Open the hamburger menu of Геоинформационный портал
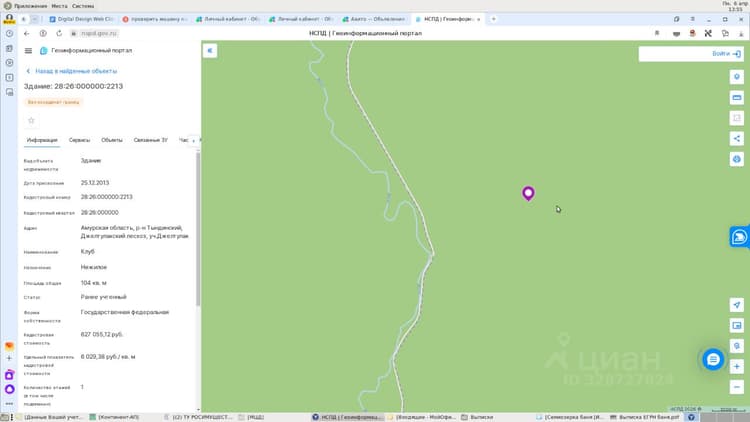750x422 pixels. (28, 50)
